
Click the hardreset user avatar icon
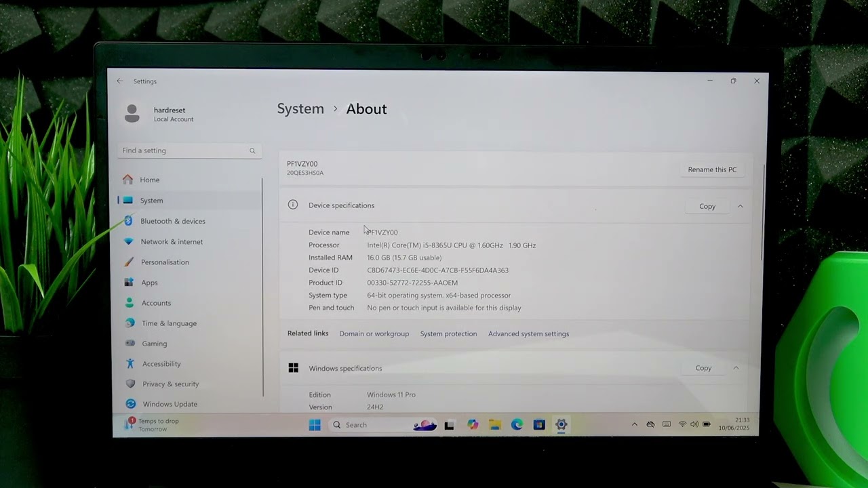point(132,113)
